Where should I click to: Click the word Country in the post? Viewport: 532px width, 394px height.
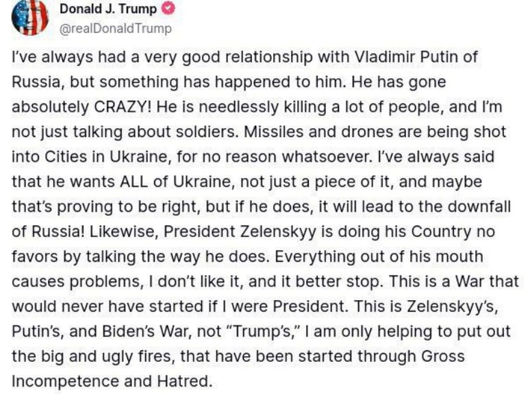pyautogui.click(x=441, y=232)
